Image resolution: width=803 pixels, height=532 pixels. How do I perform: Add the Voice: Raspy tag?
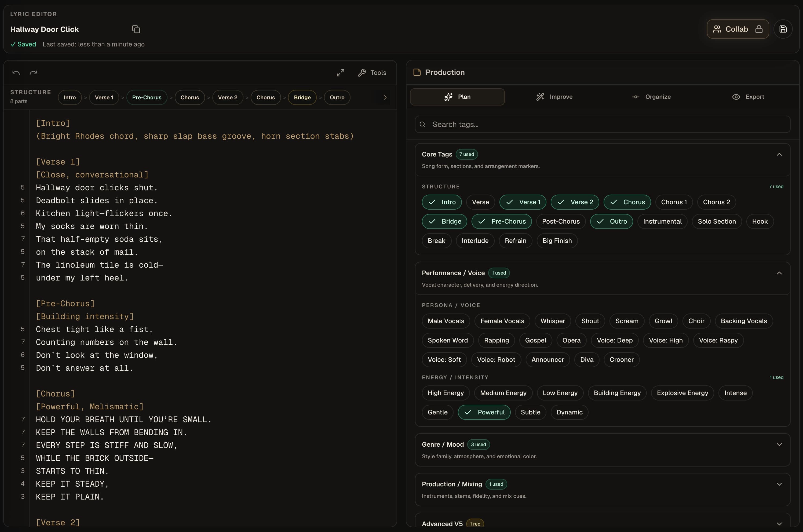pyautogui.click(x=718, y=340)
